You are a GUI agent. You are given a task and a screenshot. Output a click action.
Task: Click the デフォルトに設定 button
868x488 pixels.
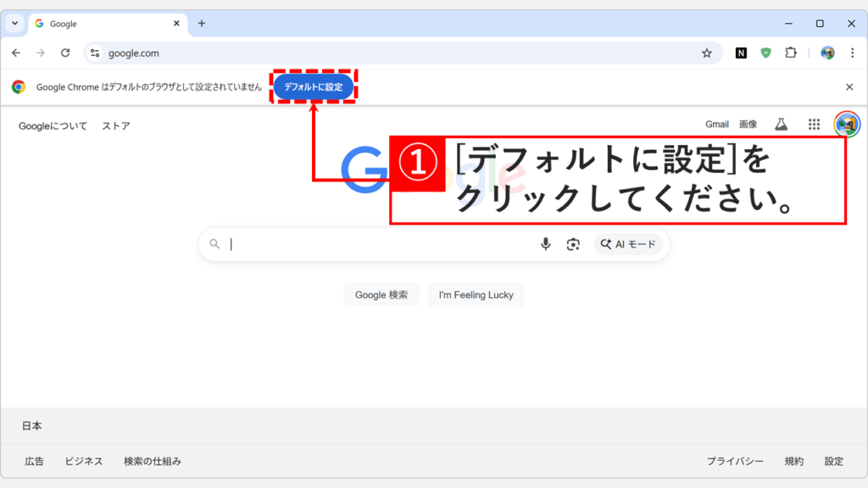click(x=313, y=86)
